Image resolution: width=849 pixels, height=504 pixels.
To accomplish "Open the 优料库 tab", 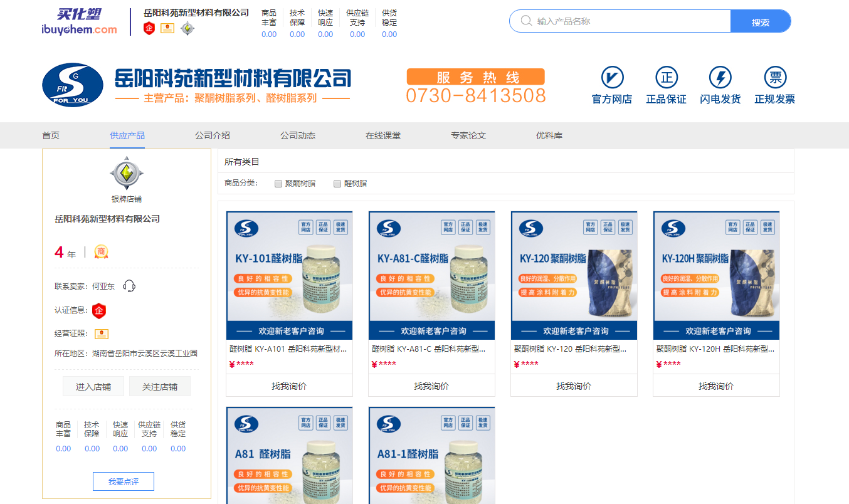I will click(549, 135).
